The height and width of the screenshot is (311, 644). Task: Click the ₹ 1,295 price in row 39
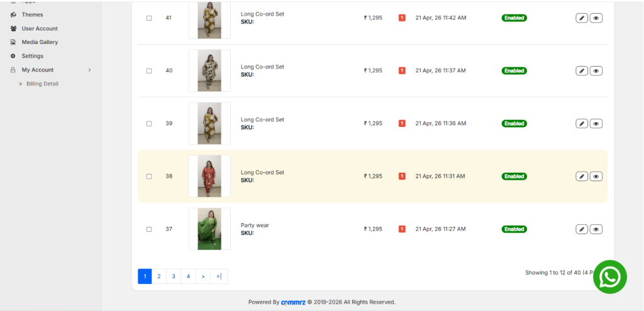tap(373, 124)
